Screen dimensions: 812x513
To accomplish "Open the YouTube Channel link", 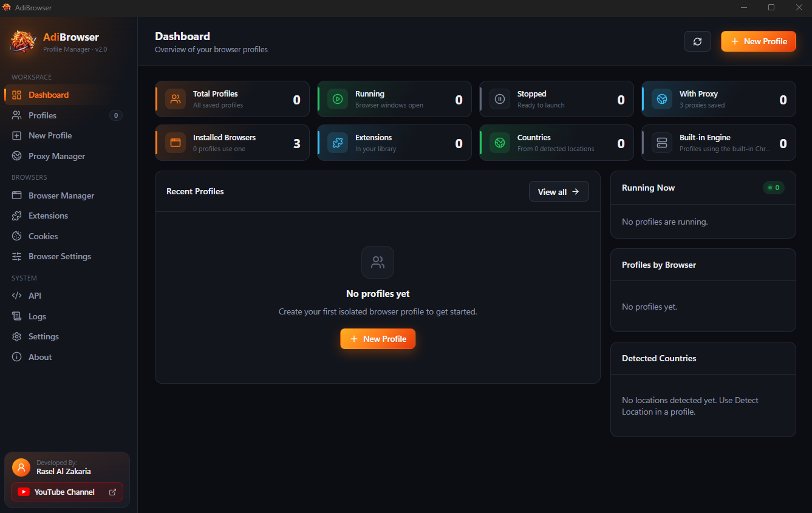I will coord(67,492).
